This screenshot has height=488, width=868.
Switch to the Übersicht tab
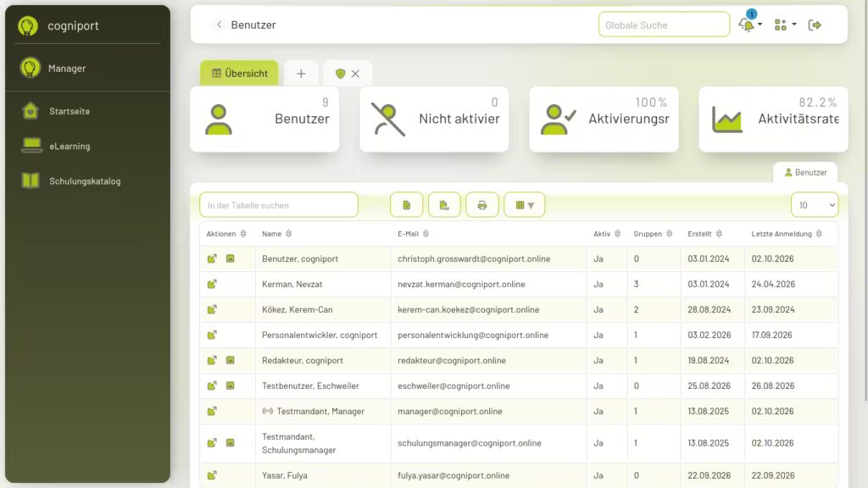239,73
